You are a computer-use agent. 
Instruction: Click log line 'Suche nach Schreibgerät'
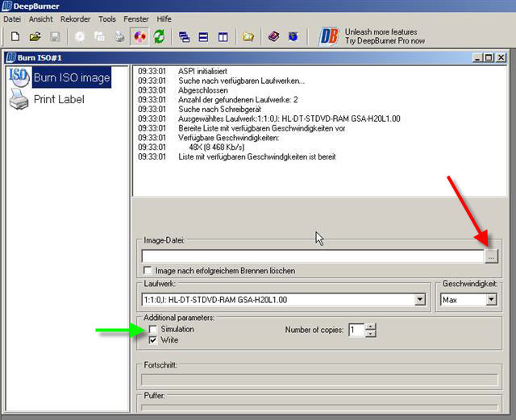click(x=219, y=110)
